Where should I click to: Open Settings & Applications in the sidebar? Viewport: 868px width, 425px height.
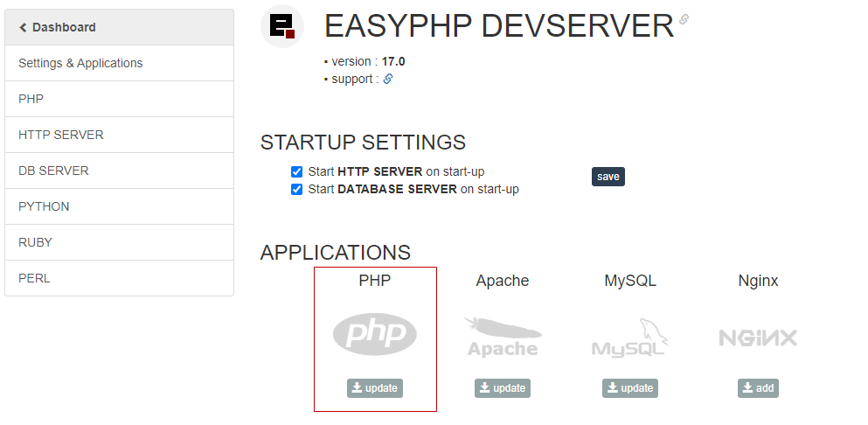[80, 63]
